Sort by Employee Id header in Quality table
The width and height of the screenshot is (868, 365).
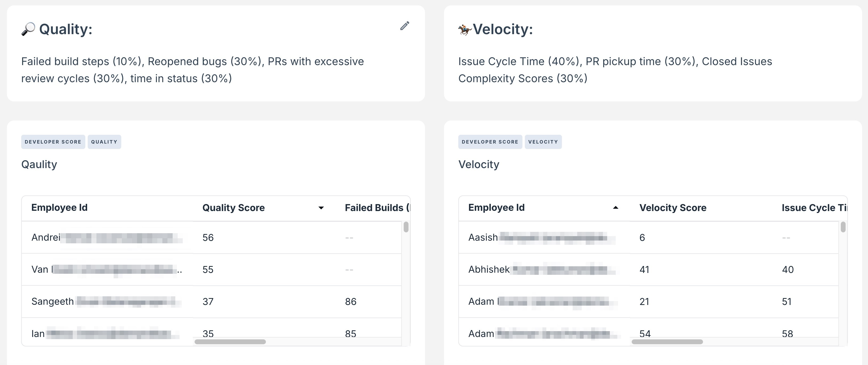(59, 208)
